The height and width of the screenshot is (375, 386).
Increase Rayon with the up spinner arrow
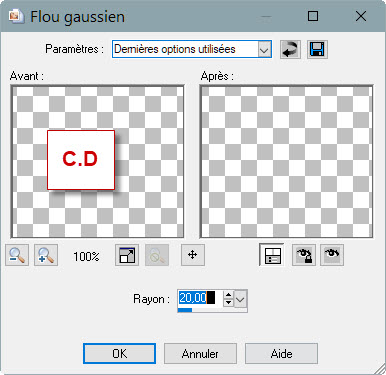[228, 295]
